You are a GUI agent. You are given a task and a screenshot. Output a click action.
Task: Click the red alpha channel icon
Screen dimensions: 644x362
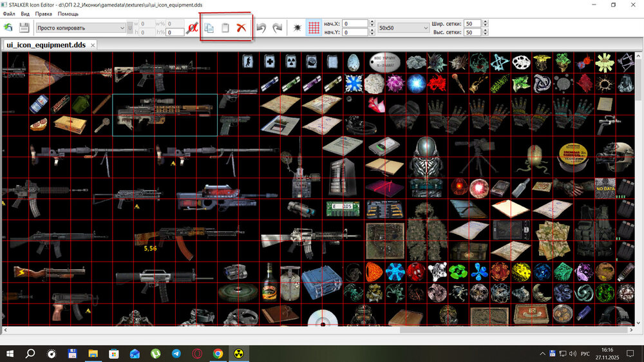point(191,28)
